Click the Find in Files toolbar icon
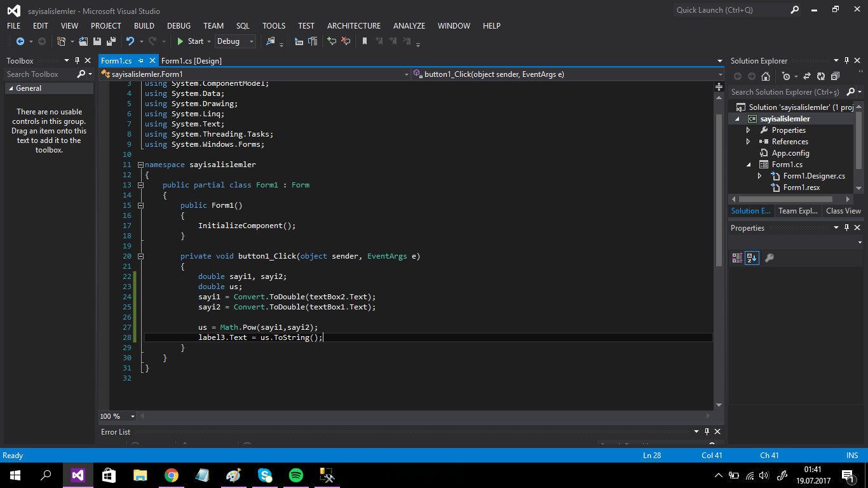This screenshot has height=488, width=868. [271, 41]
